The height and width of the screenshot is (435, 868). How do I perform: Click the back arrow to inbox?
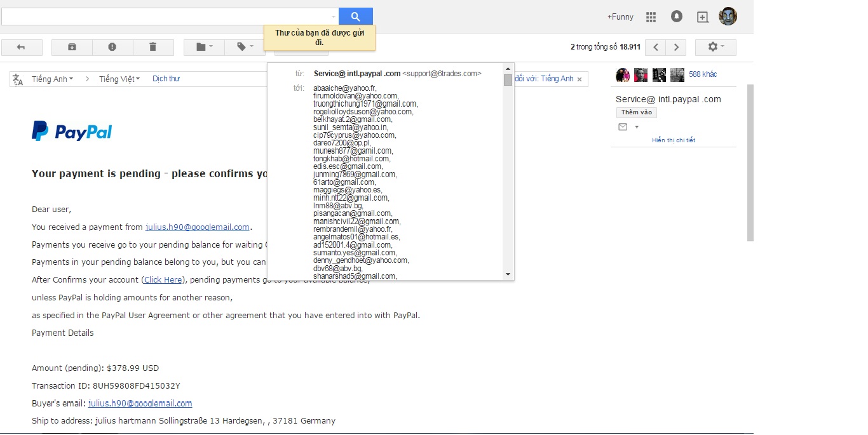tap(22, 47)
